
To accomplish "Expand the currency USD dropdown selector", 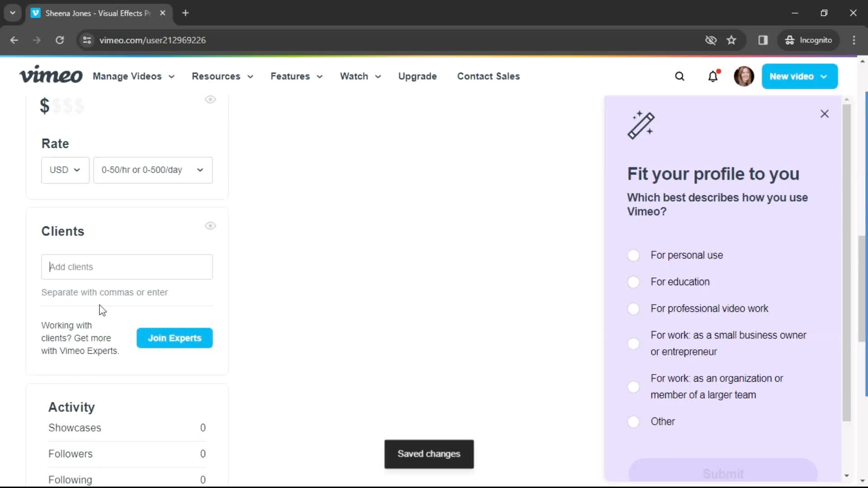I will pyautogui.click(x=65, y=170).
